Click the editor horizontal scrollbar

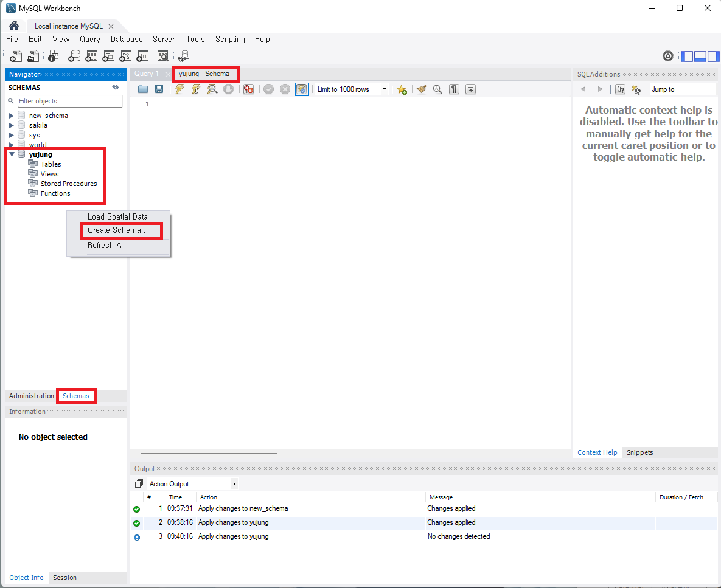click(x=209, y=454)
